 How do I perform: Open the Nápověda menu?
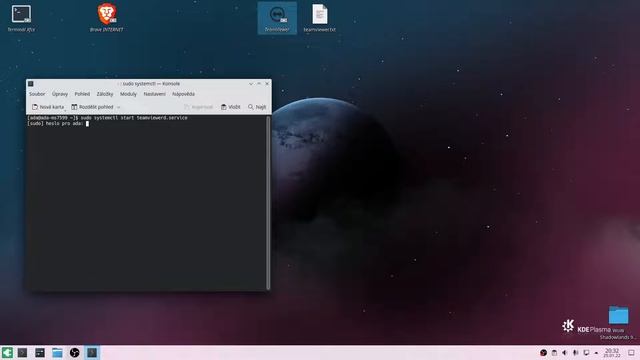coord(183,94)
